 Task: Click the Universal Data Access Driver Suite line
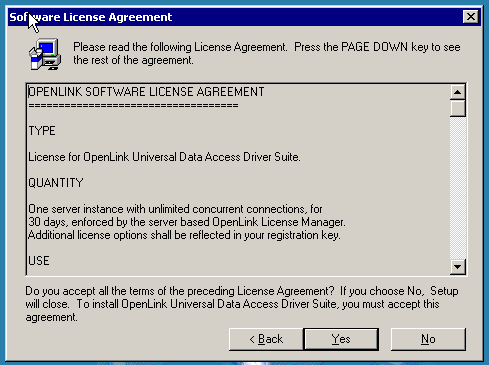point(164,157)
